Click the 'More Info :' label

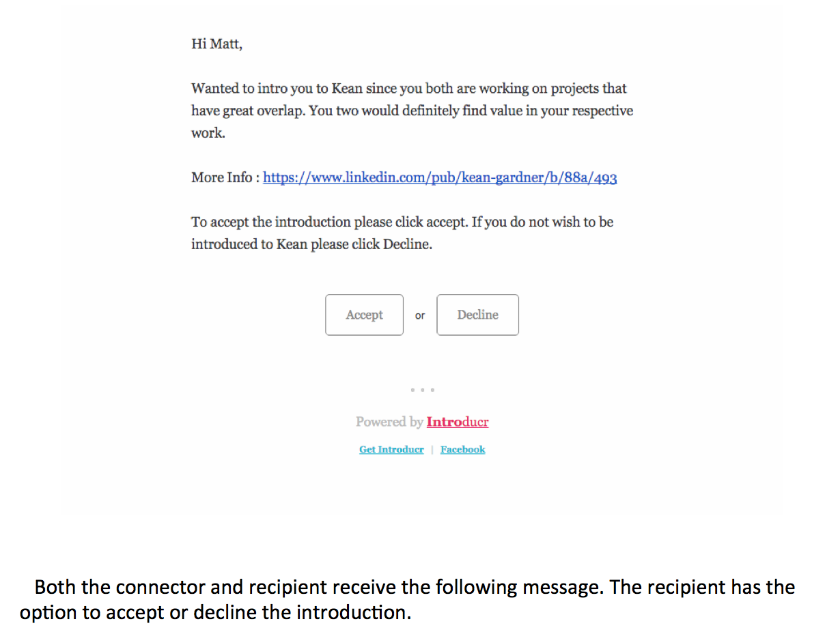click(225, 177)
